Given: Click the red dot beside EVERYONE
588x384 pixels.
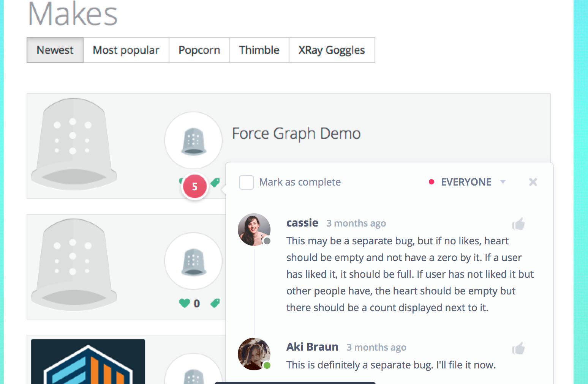Looking at the screenshot, I should point(432,182).
